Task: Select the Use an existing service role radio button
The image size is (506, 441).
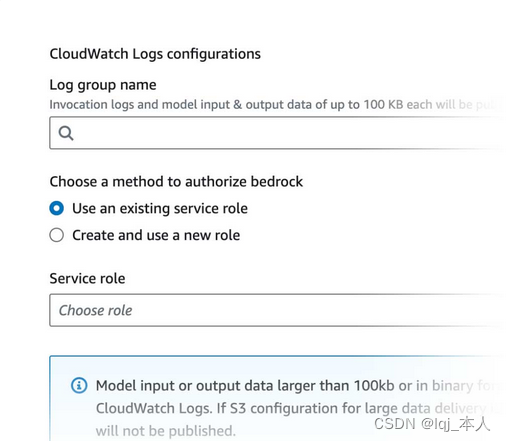Action: tap(56, 208)
